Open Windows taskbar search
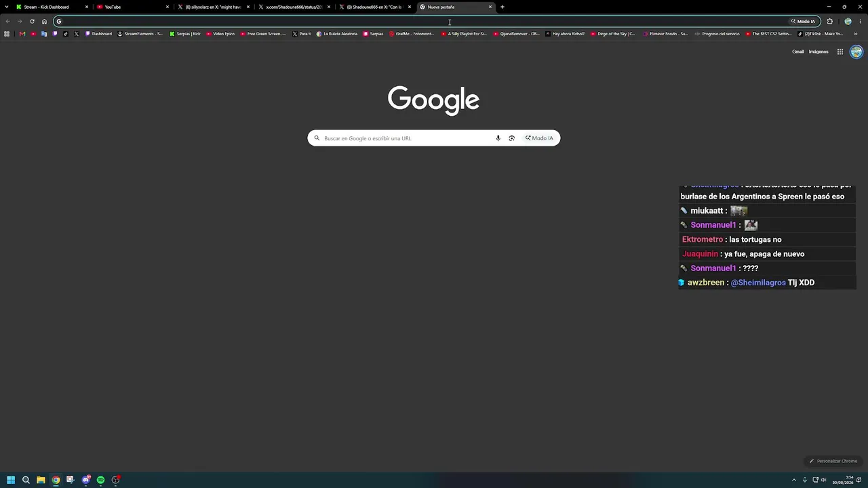The height and width of the screenshot is (488, 868). tap(26, 480)
